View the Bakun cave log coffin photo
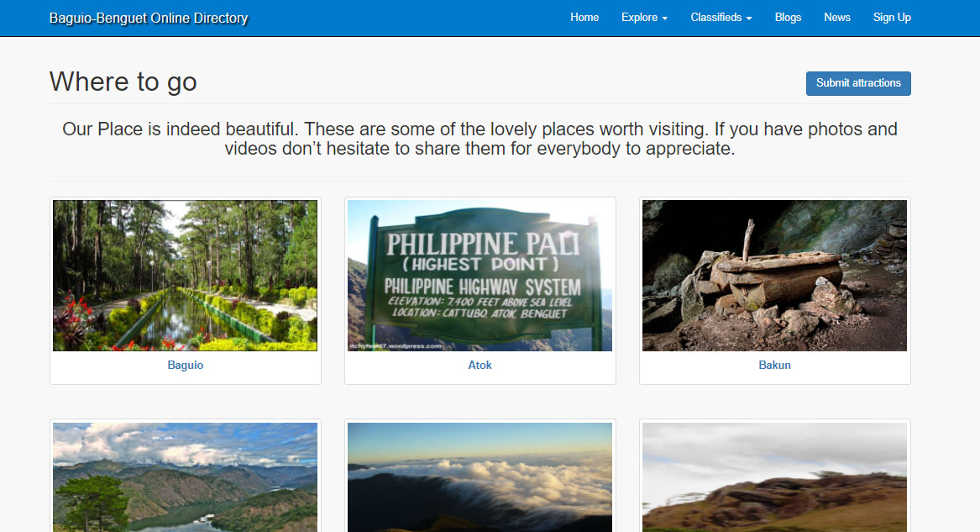Image resolution: width=980 pixels, height=532 pixels. tap(774, 275)
